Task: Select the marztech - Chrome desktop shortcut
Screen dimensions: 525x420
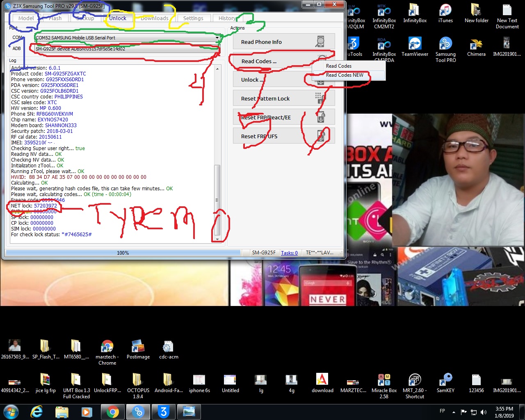Action: (107, 353)
